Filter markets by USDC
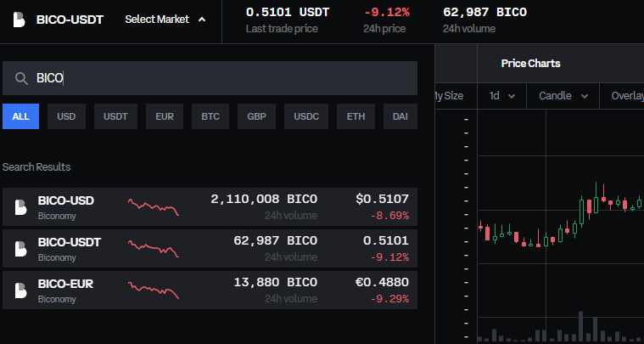644x344 pixels. [306, 116]
